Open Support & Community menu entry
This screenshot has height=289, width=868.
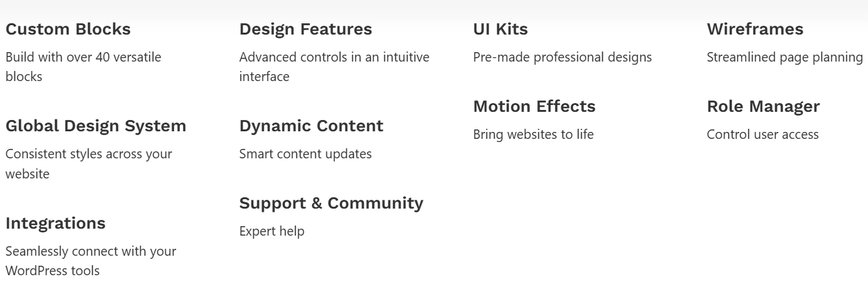[x=331, y=203]
